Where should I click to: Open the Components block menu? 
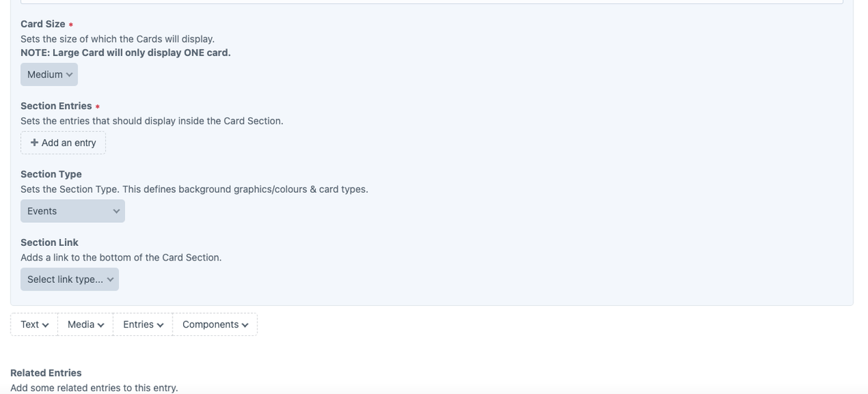(x=215, y=324)
